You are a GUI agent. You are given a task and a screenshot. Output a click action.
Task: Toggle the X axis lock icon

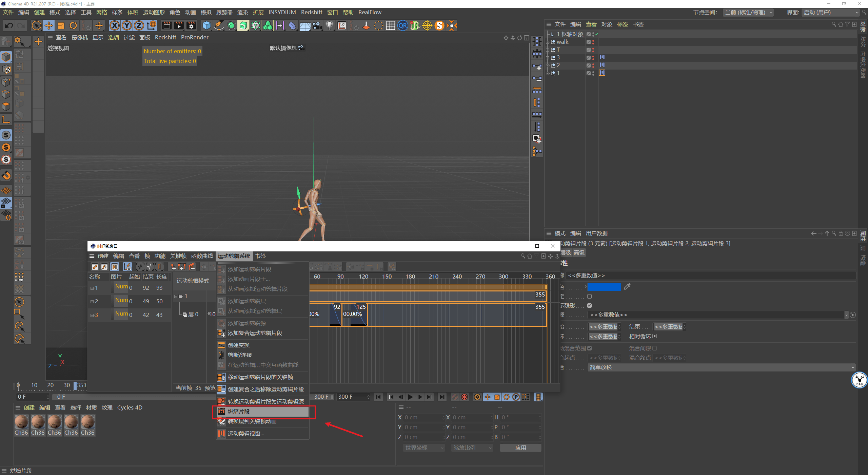(x=115, y=25)
